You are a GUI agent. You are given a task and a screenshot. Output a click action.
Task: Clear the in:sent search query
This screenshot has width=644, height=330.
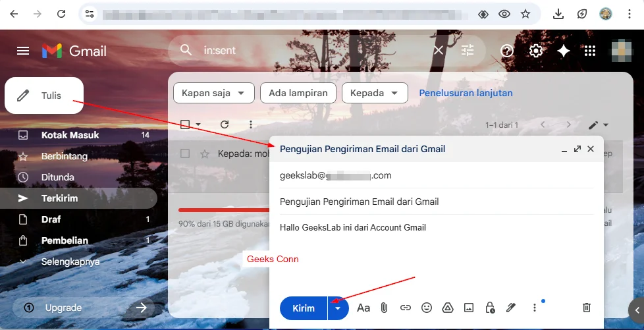(439, 50)
